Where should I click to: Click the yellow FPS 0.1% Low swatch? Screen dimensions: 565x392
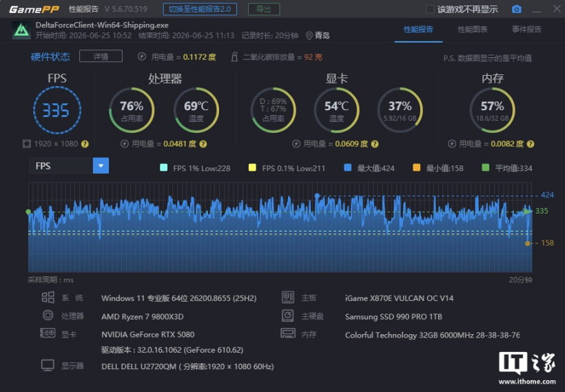pyautogui.click(x=252, y=167)
